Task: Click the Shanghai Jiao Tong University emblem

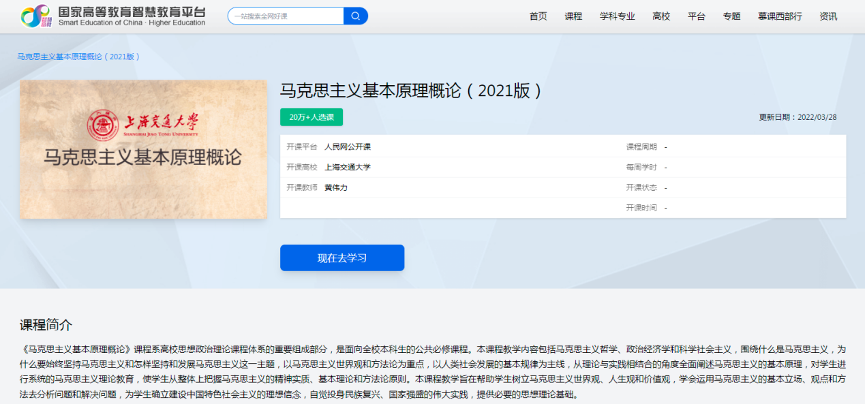Action: (101, 124)
